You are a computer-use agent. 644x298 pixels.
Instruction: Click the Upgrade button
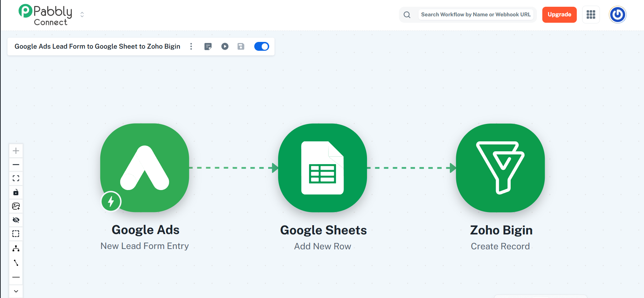(x=559, y=15)
